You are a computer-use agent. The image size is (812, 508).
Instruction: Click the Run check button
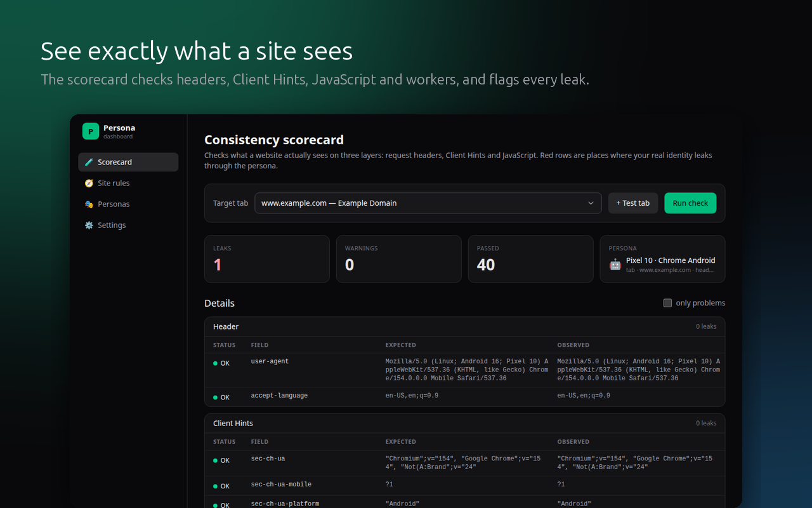[690, 203]
